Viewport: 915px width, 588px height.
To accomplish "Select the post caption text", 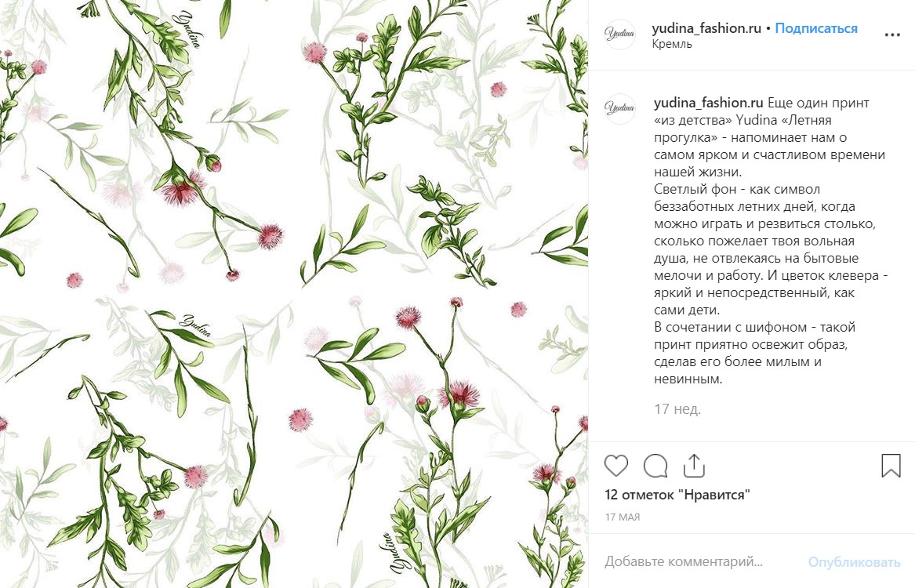I will pyautogui.click(x=770, y=241).
